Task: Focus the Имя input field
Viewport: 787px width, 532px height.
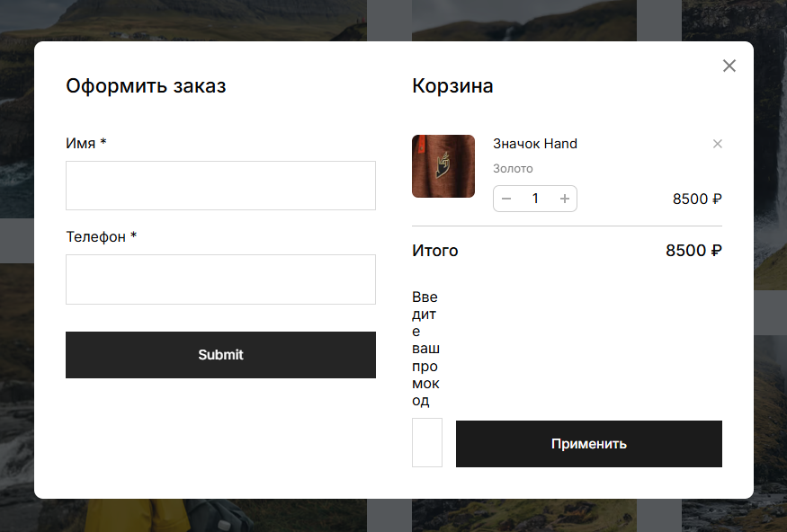Action: click(220, 185)
